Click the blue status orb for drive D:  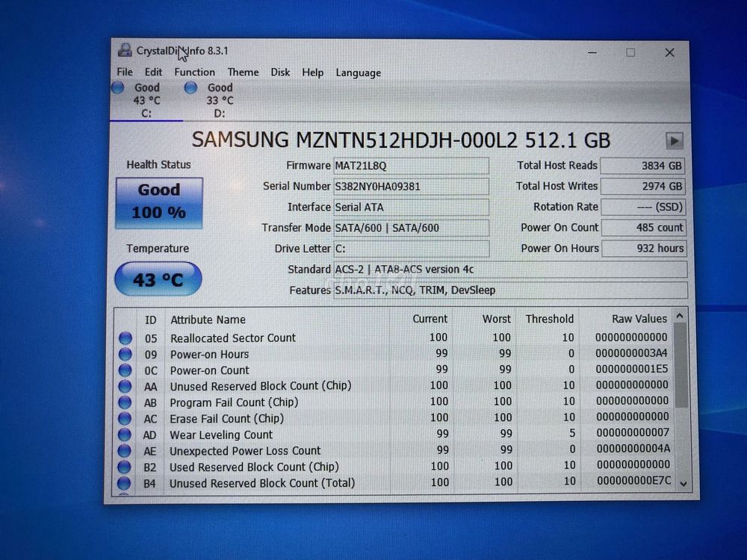[x=190, y=87]
